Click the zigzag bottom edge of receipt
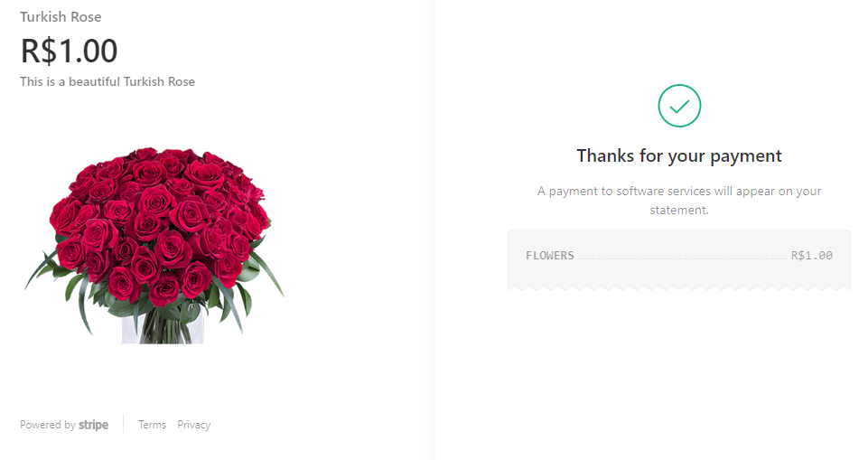 tap(679, 287)
